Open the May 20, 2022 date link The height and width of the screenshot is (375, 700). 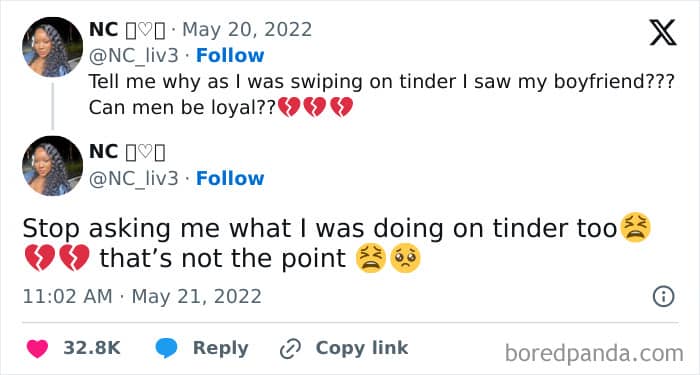247,30
